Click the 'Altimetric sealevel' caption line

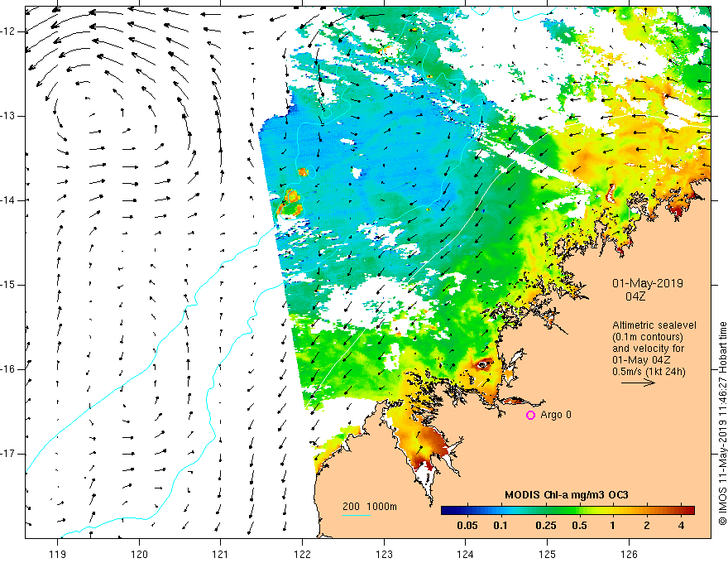[654, 325]
